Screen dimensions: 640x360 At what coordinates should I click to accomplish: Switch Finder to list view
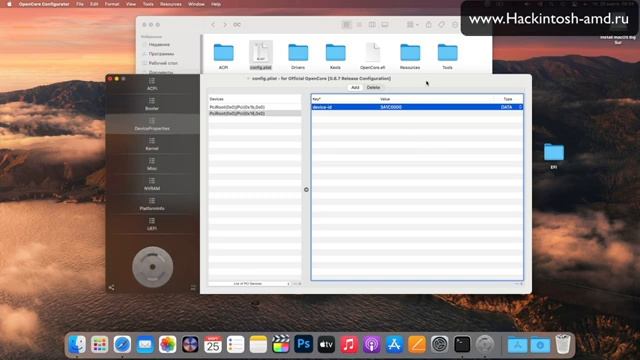(x=359, y=25)
